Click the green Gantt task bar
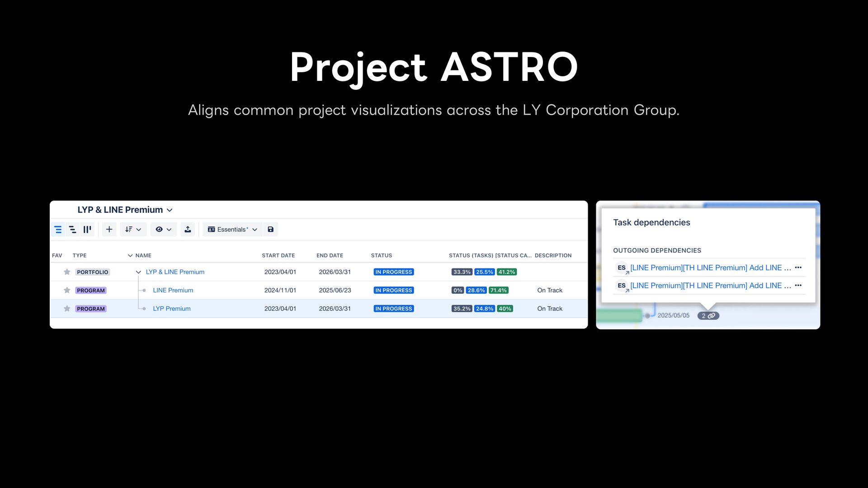 619,315
